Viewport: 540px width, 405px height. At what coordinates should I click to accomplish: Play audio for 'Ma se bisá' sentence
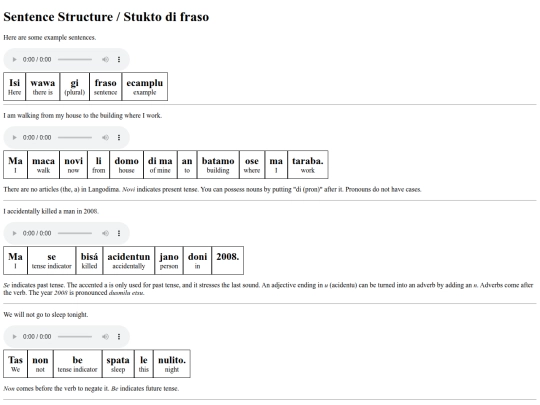pyautogui.click(x=14, y=233)
